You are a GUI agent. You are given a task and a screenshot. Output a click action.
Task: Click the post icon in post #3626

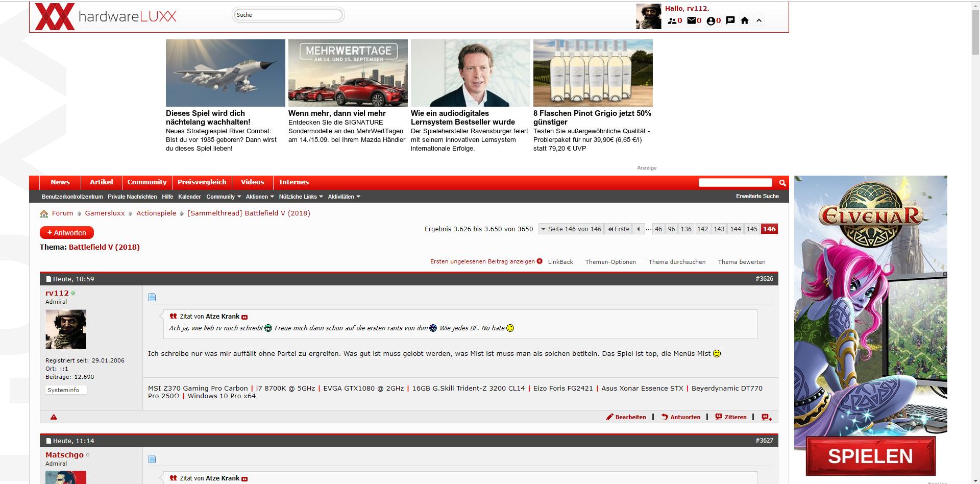point(152,297)
